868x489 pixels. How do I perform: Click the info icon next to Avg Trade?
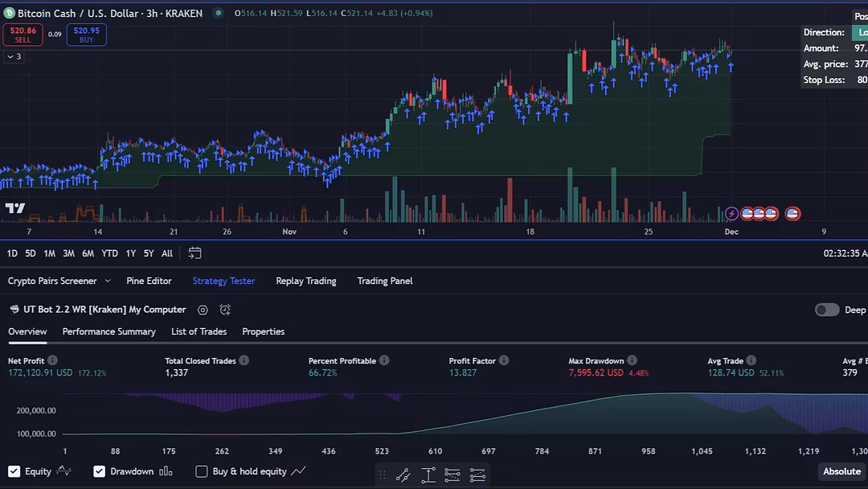(751, 360)
